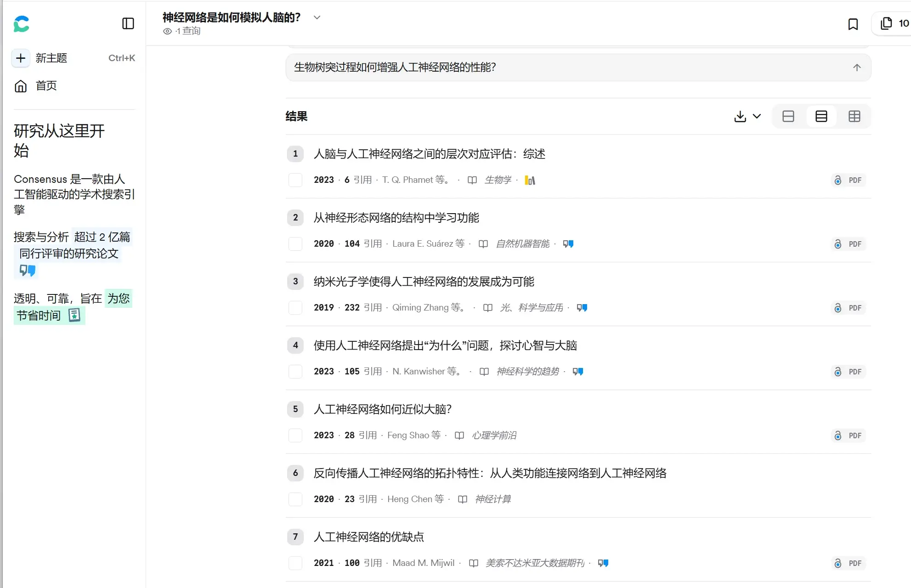Open the copy pages counter showing 10

[894, 23]
